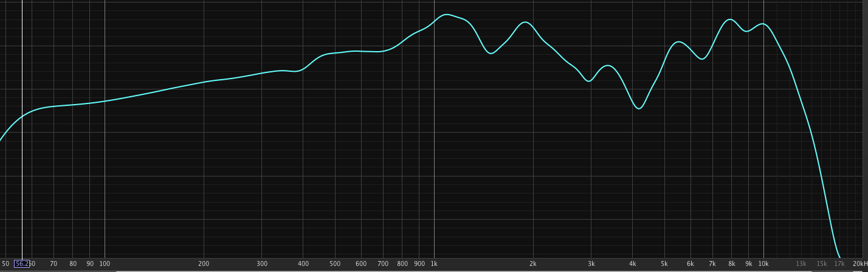This screenshot has height=272, width=868.
Task: Click the 6k frequency axis label
Action: (691, 263)
